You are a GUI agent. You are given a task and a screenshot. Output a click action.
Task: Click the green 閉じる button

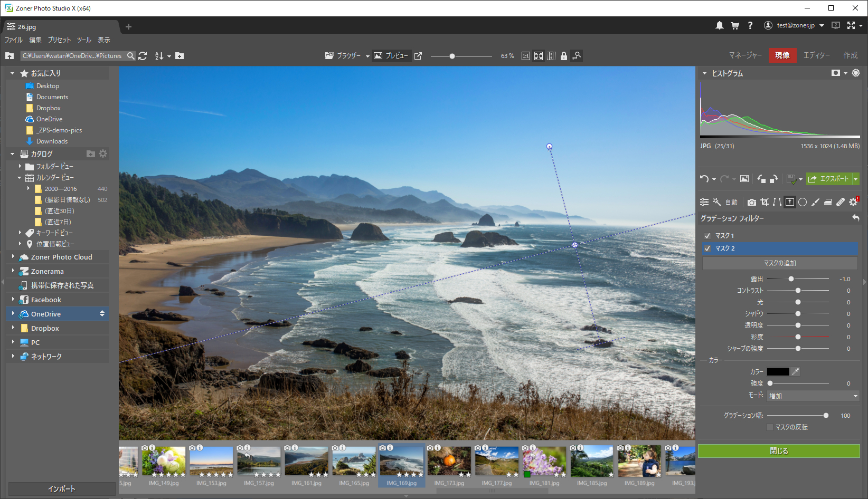(x=779, y=451)
